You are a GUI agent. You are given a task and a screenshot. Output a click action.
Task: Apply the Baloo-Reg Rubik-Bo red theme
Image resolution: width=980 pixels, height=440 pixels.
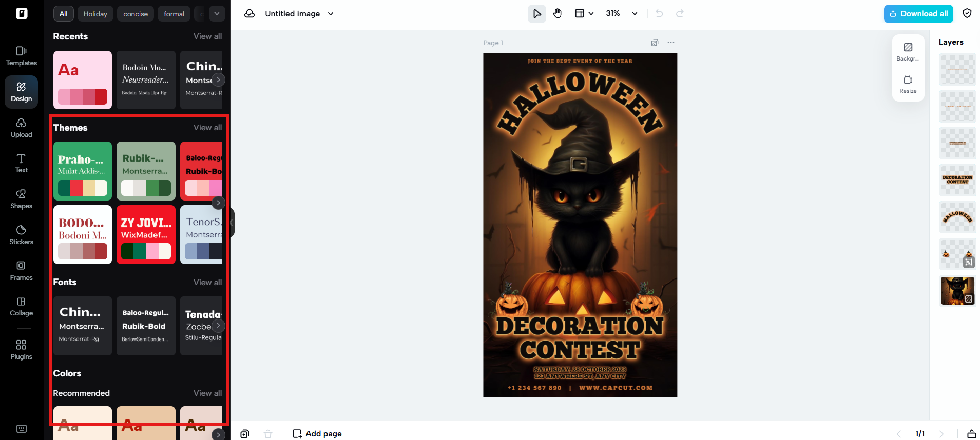pyautogui.click(x=201, y=171)
